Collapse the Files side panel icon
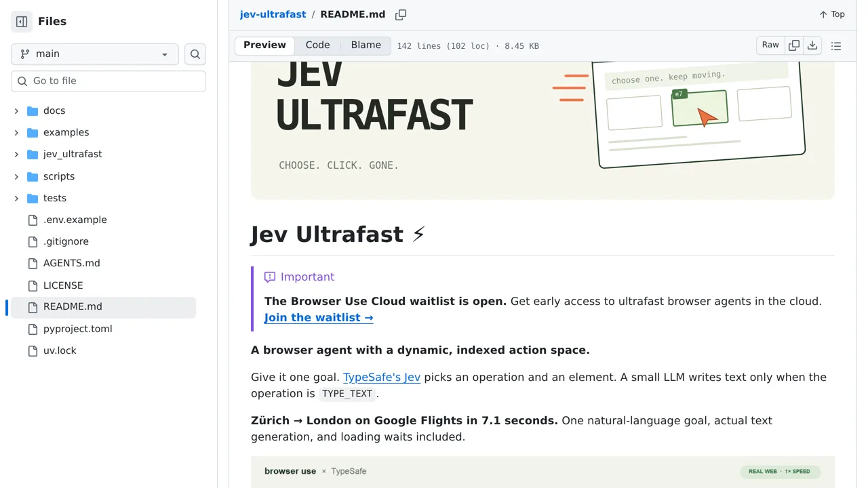This screenshot has width=868, height=488. point(22,22)
